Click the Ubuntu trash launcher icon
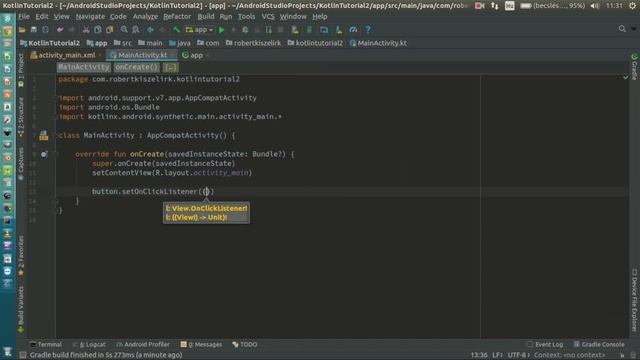This screenshot has height=360, width=640. click(7, 352)
